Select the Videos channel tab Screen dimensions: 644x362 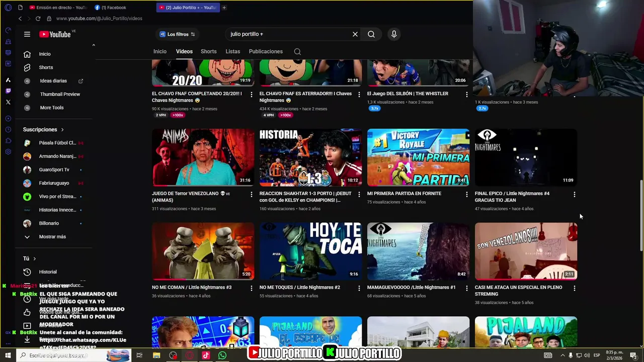tap(184, 51)
